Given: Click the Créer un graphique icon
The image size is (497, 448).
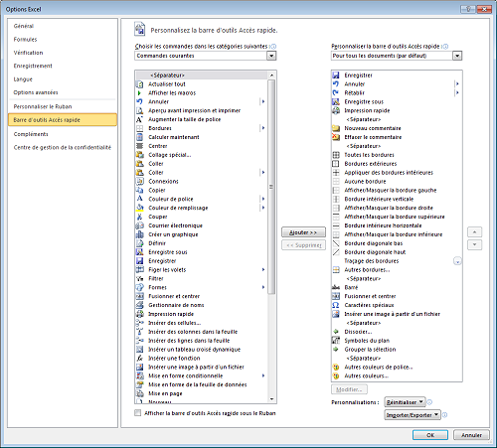Looking at the screenshot, I should [140, 234].
